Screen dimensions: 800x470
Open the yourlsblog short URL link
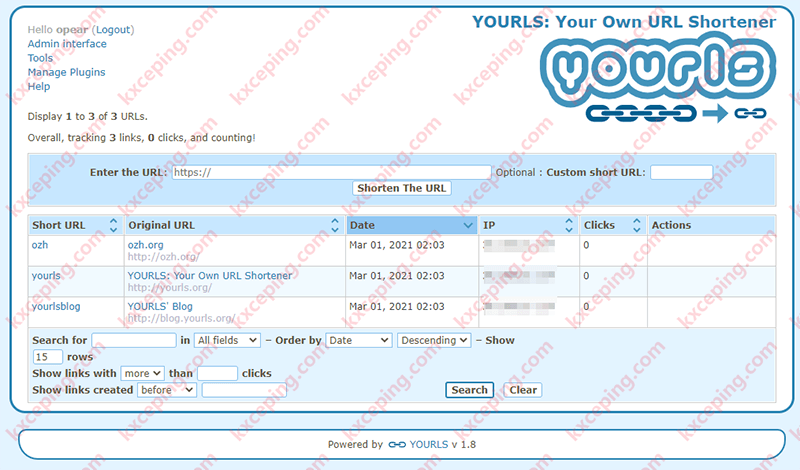(56, 307)
